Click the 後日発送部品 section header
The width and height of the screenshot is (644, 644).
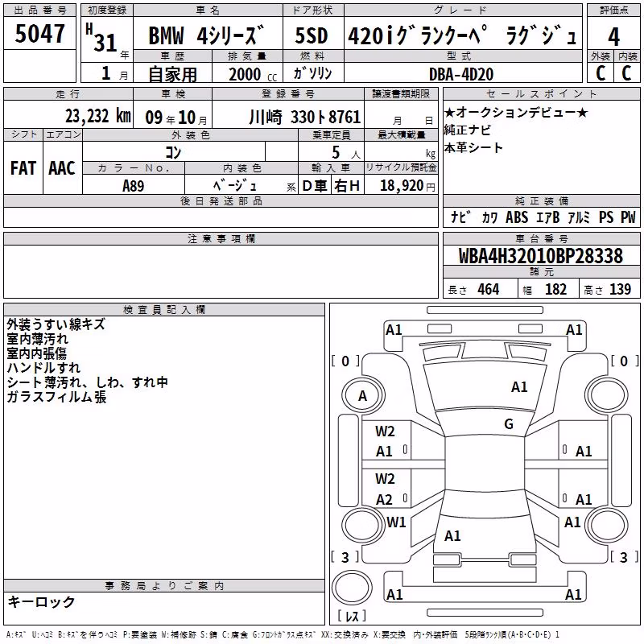[x=221, y=200]
